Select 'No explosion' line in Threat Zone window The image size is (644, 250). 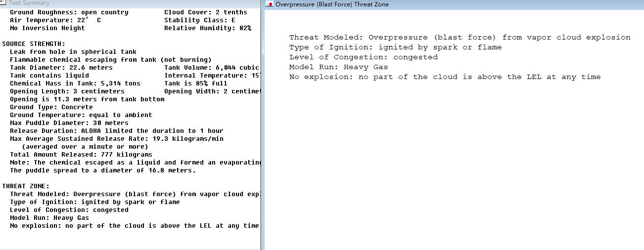tap(445, 77)
